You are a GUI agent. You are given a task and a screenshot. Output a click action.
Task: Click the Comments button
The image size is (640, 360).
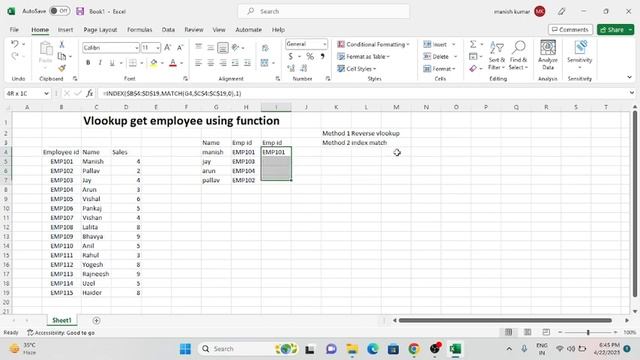coord(570,30)
